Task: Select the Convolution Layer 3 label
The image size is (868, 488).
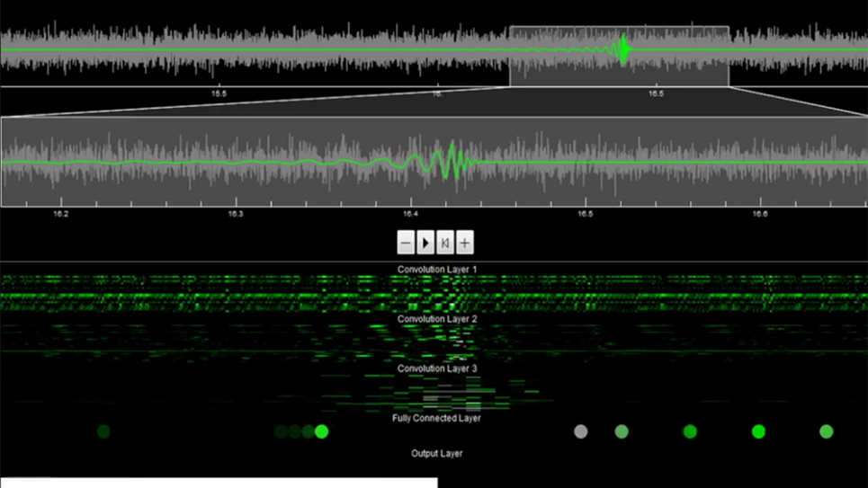Action: [437, 368]
